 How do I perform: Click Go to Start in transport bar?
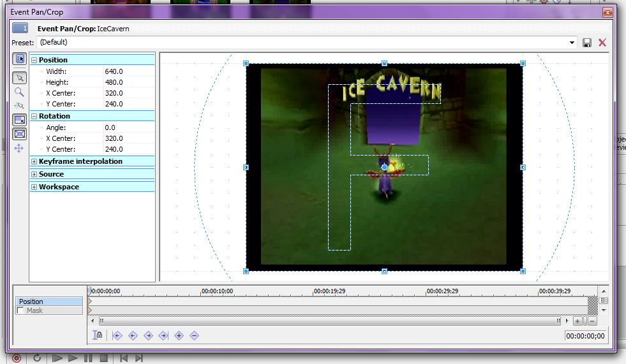(x=124, y=358)
